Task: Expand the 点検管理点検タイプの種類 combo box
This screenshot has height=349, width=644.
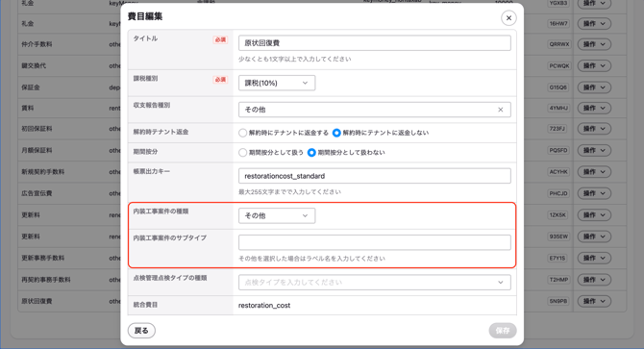Action: click(x=375, y=282)
